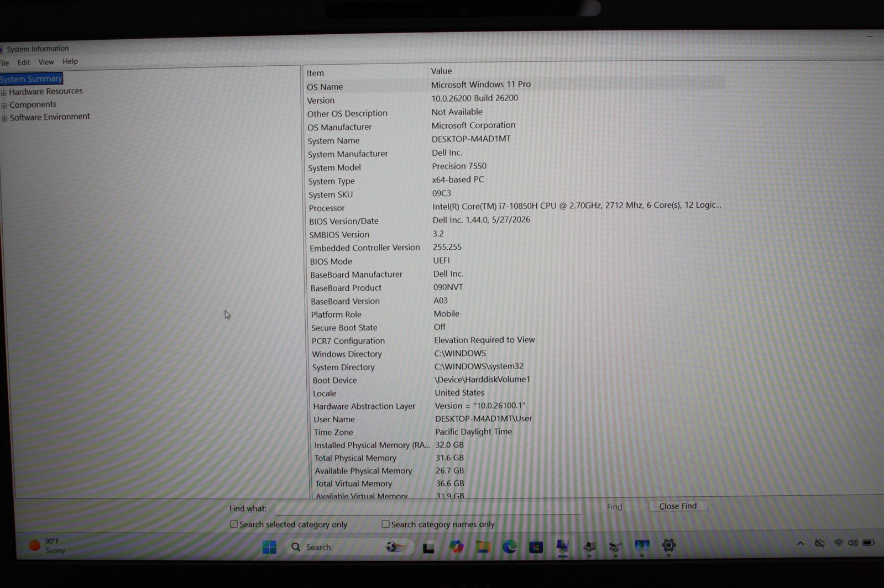Expand Software Environment node

[4, 118]
